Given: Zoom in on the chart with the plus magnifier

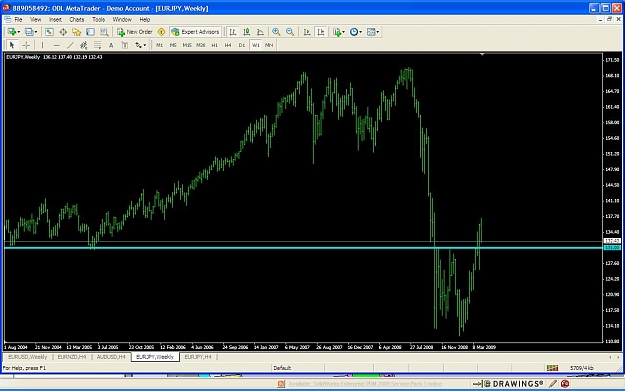Looking at the screenshot, I should coord(276,32).
